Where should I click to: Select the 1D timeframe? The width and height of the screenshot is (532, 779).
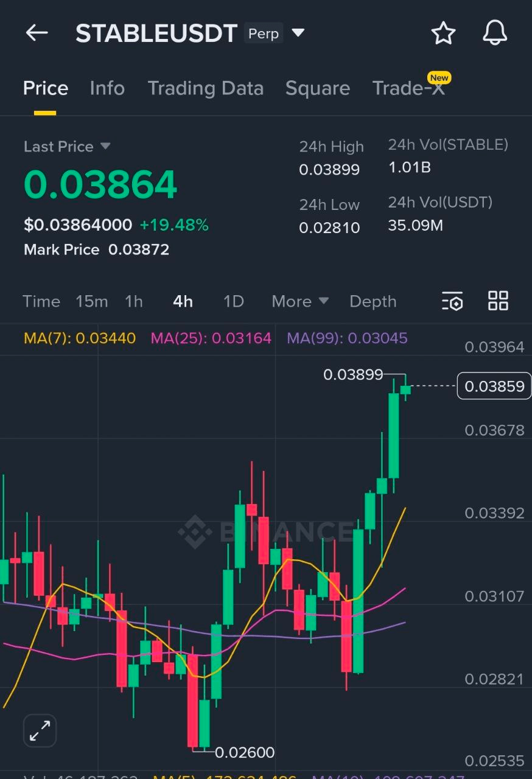tap(233, 301)
